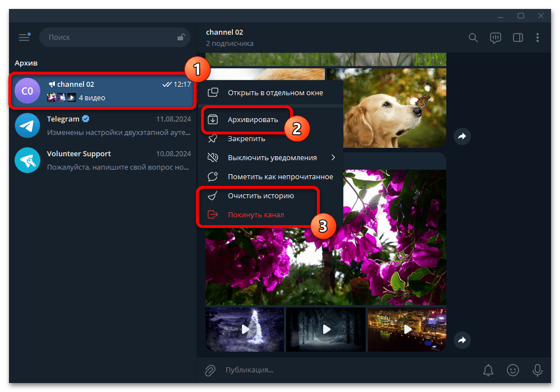Viewport: 560px width, 392px height.
Task: Click Очистить историю option
Action: pos(260,196)
